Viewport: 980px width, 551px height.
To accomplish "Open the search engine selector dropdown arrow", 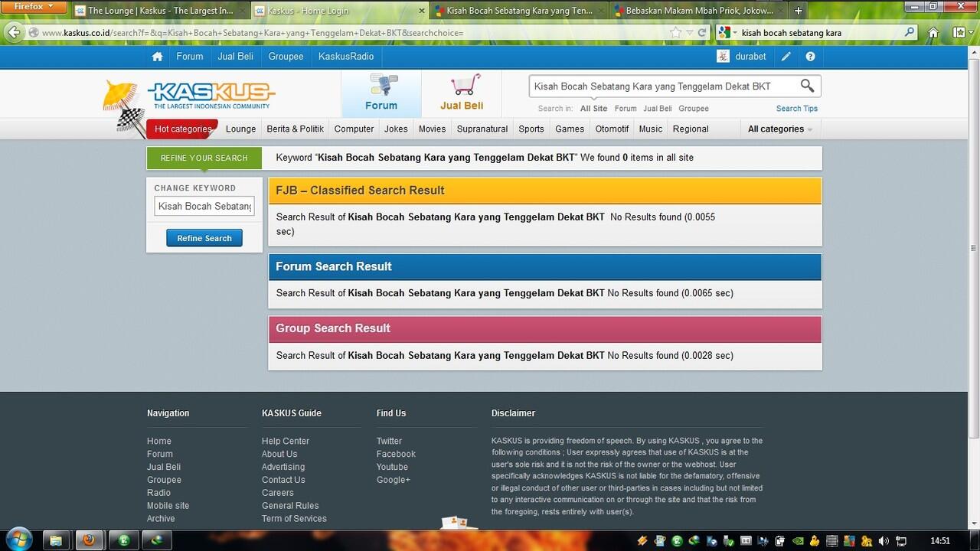I will pyautogui.click(x=735, y=33).
